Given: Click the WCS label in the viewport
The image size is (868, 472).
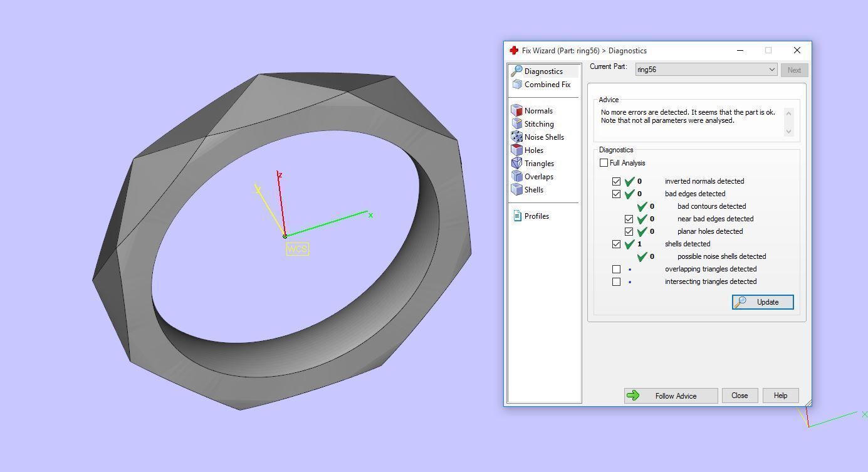Looking at the screenshot, I should pyautogui.click(x=297, y=249).
